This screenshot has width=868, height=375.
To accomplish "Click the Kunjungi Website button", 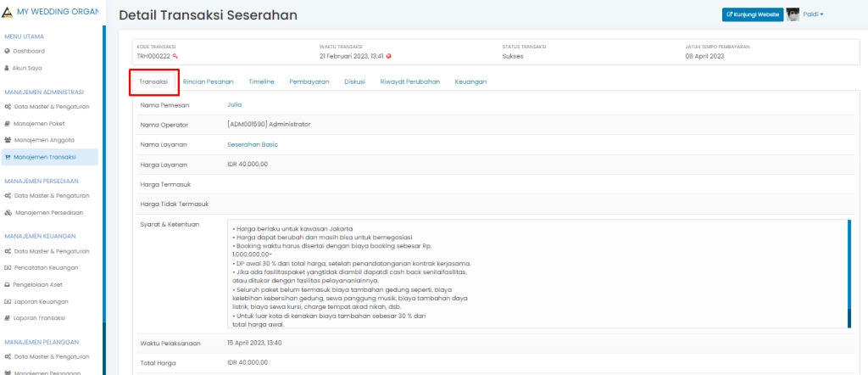I will 752,14.
